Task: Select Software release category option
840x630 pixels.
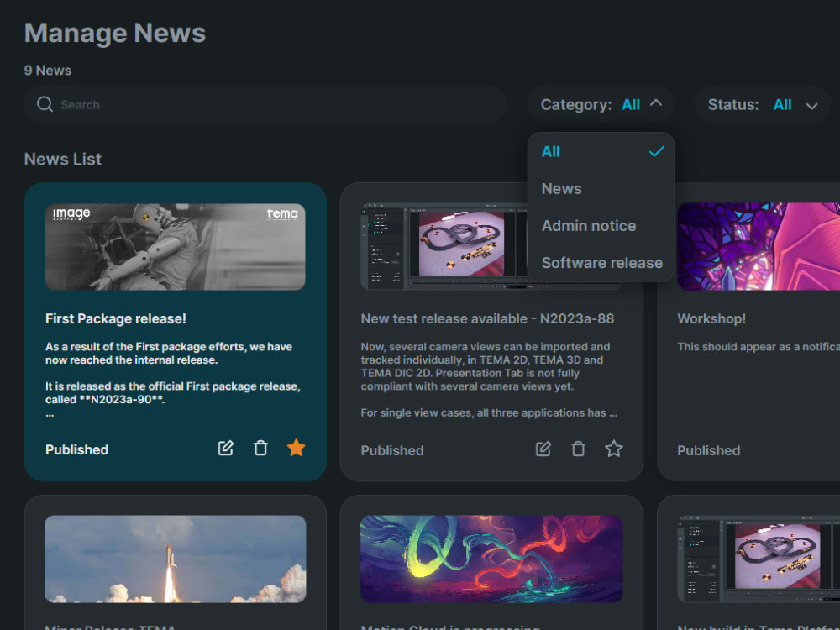Action: pos(601,262)
